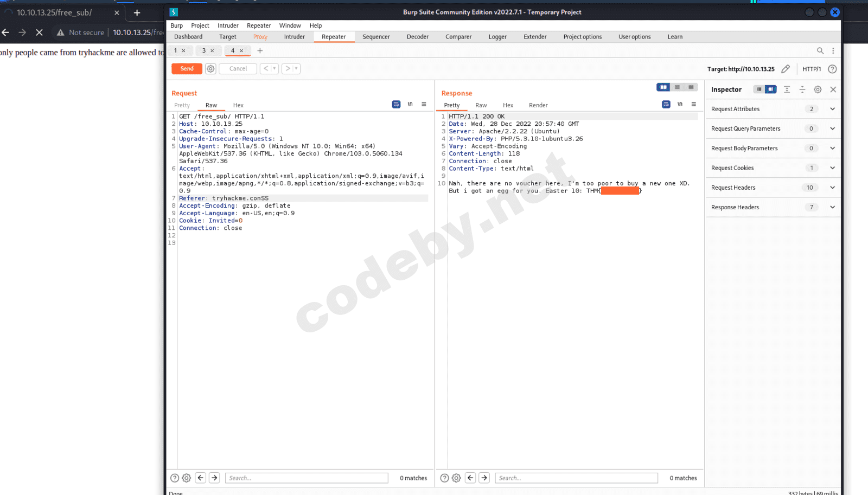Switch to combined tabbed request/response layout

point(691,87)
